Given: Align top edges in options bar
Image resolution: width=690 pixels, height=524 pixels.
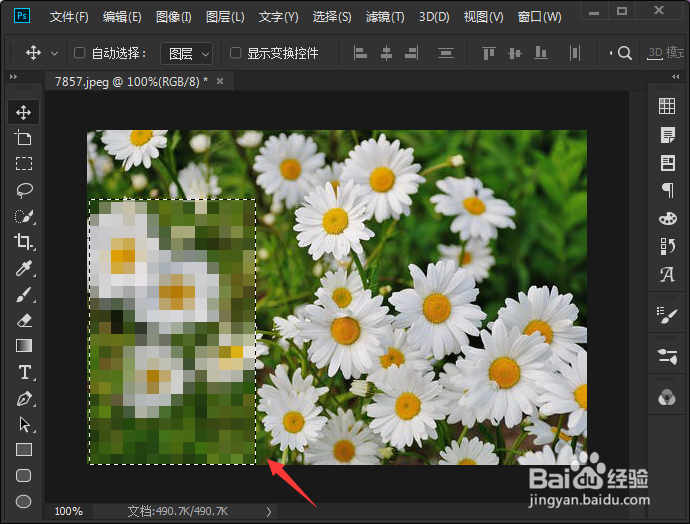Looking at the screenshot, I should pyautogui.click(x=488, y=53).
